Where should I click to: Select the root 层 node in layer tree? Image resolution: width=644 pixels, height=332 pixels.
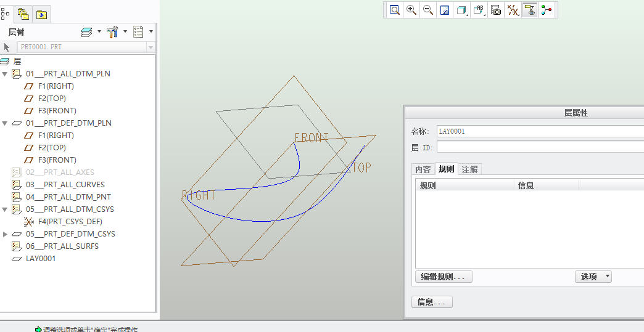(x=17, y=62)
